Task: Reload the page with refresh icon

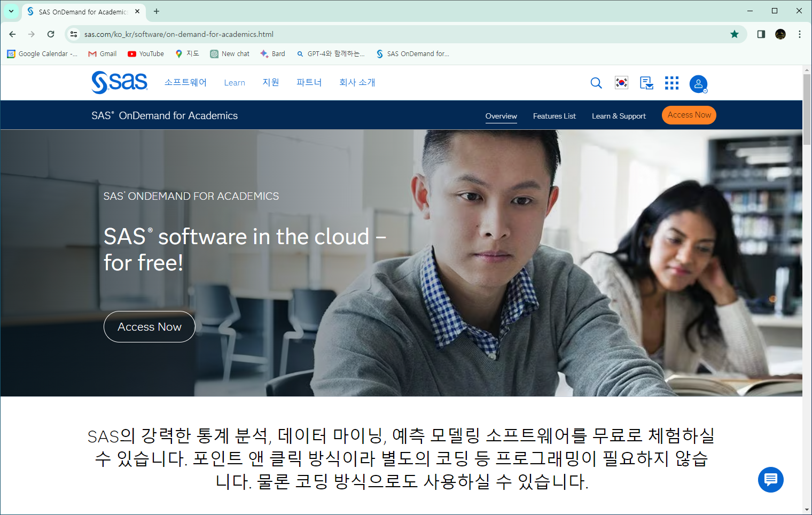Action: coord(51,34)
